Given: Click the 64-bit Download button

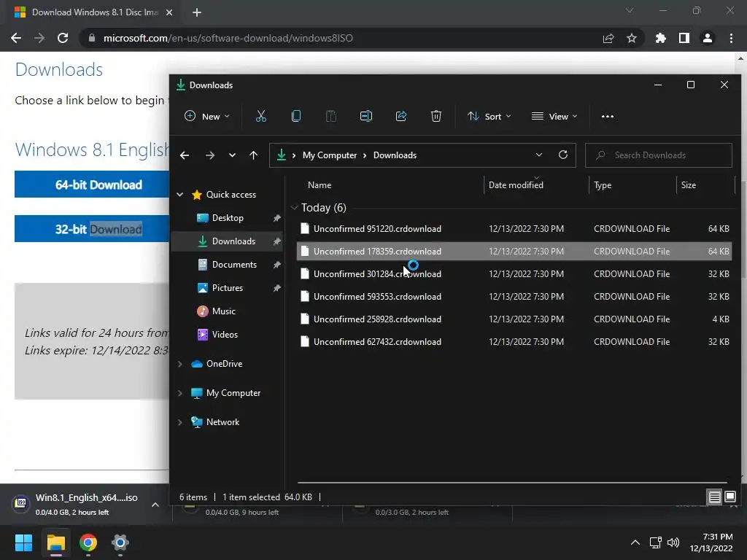Looking at the screenshot, I should click(92, 184).
